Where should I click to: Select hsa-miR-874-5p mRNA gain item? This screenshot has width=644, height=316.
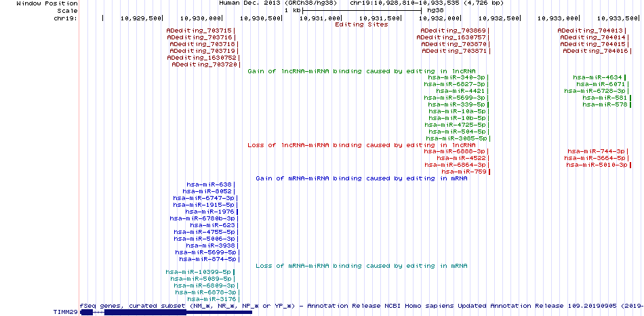click(x=209, y=259)
